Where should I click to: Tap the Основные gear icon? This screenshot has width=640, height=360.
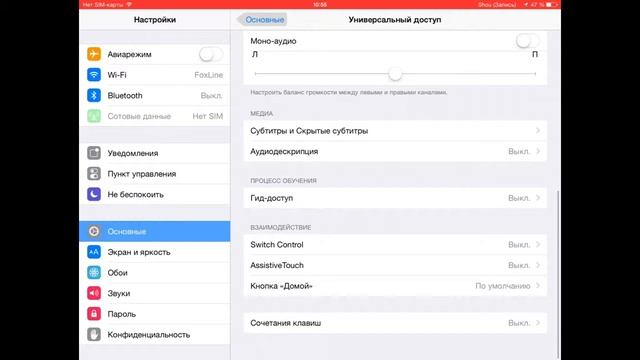click(x=94, y=231)
